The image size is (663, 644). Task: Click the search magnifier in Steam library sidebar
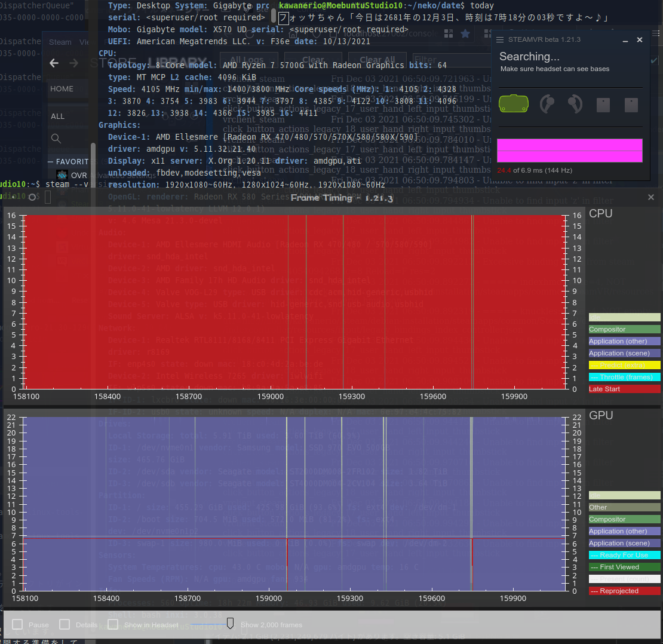pyautogui.click(x=56, y=138)
